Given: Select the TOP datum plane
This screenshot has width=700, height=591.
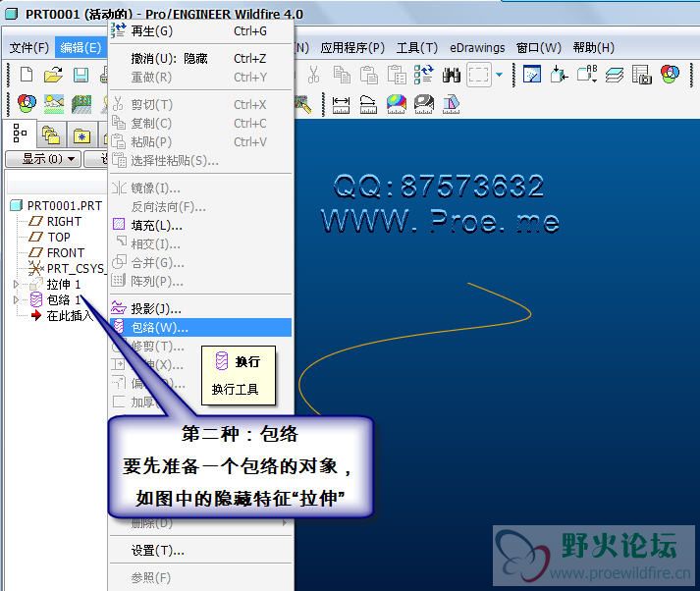Looking at the screenshot, I should pyautogui.click(x=59, y=237).
